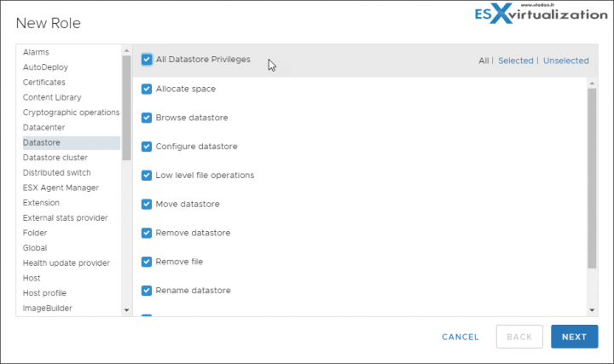Filter privileges by Selected

click(516, 61)
